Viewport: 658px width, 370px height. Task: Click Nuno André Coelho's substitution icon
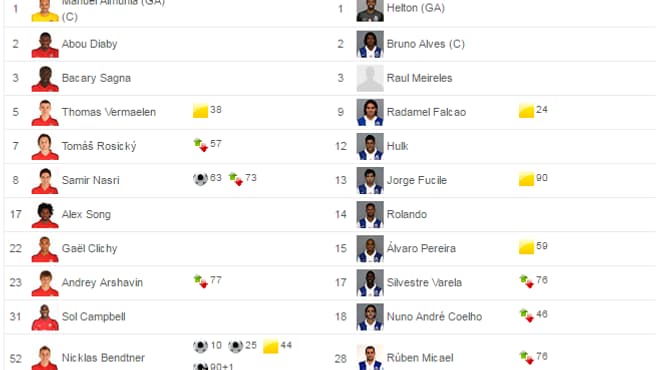[x=526, y=315]
